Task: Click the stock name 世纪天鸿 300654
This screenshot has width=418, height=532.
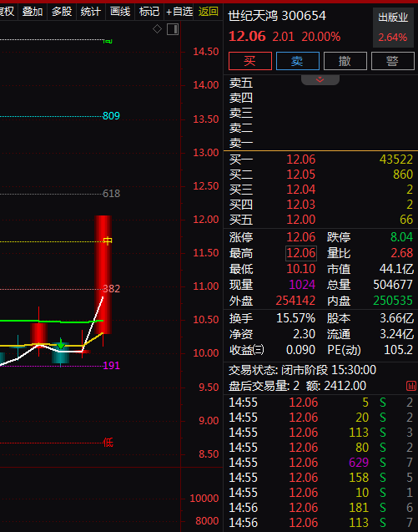Action: pyautogui.click(x=277, y=16)
